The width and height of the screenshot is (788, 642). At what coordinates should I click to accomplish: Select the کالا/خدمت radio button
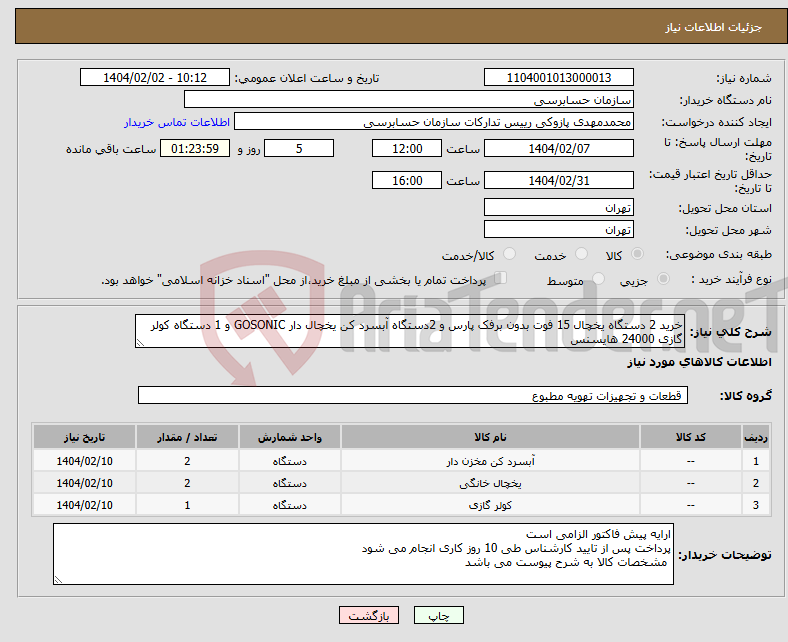click(510, 254)
